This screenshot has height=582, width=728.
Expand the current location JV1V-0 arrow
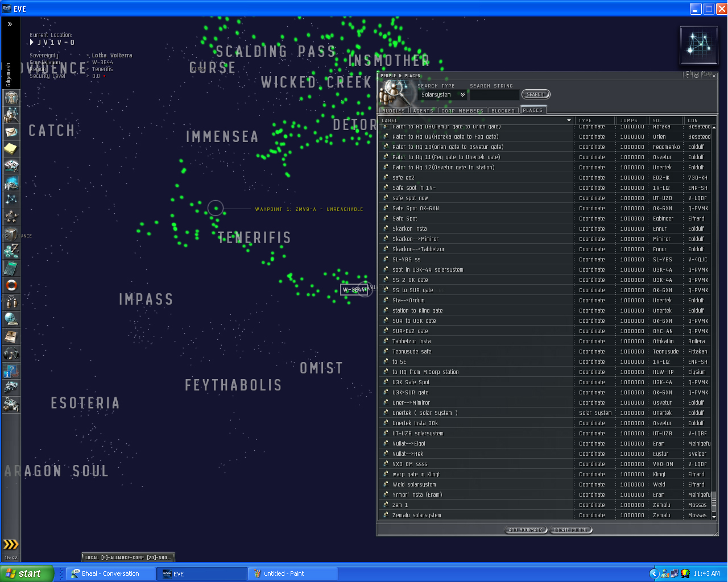click(x=32, y=43)
